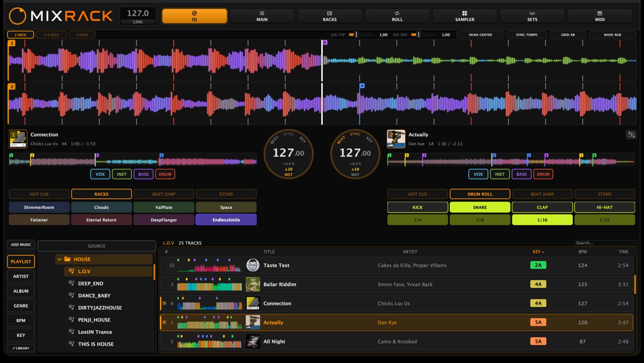Click deck 1 overview cue marker 4
644x363 pixels.
[161, 155]
